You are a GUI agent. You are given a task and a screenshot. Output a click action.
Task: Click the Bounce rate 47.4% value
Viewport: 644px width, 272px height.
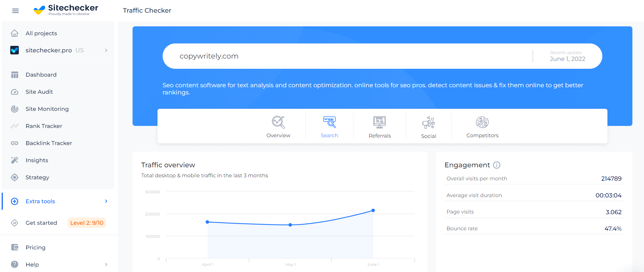tap(613, 229)
